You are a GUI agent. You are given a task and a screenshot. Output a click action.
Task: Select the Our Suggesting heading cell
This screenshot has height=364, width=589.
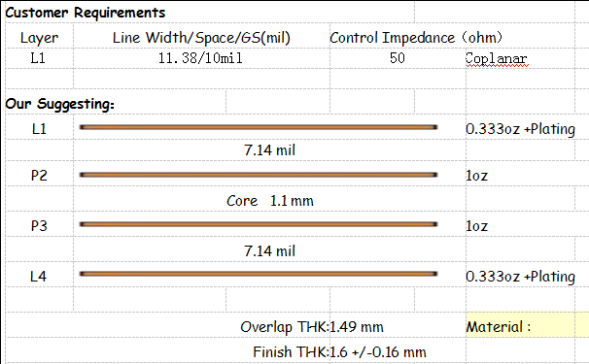pyautogui.click(x=60, y=104)
